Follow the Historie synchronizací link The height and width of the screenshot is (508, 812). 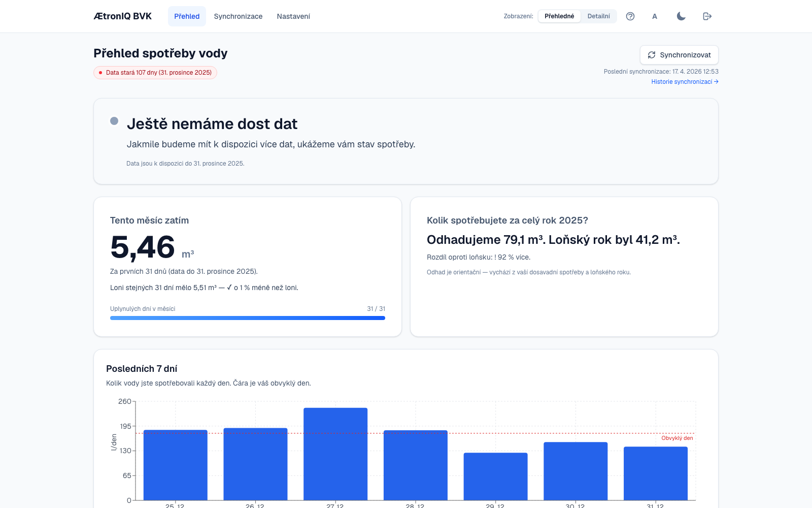pos(685,82)
